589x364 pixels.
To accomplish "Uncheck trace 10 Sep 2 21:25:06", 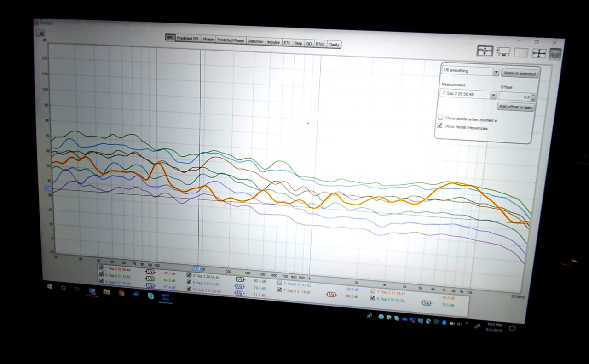I will click(x=189, y=289).
